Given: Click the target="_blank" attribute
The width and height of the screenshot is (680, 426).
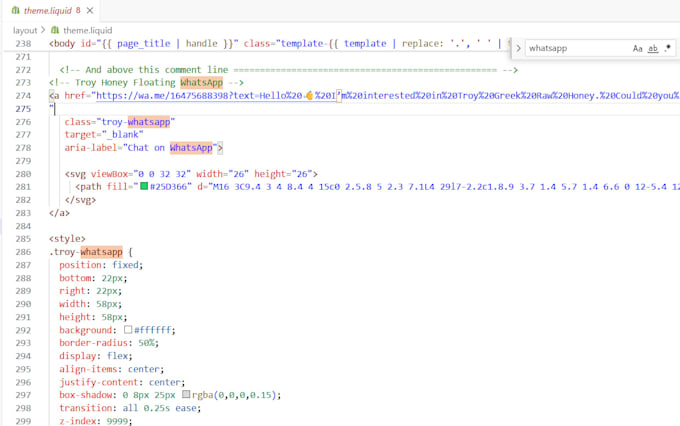Looking at the screenshot, I should 104,134.
